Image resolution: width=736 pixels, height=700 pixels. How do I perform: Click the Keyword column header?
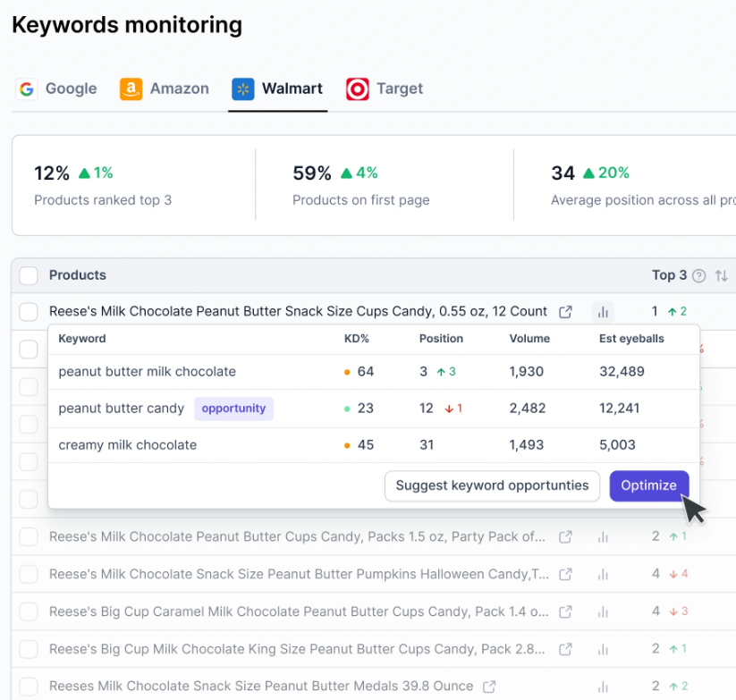tap(82, 339)
